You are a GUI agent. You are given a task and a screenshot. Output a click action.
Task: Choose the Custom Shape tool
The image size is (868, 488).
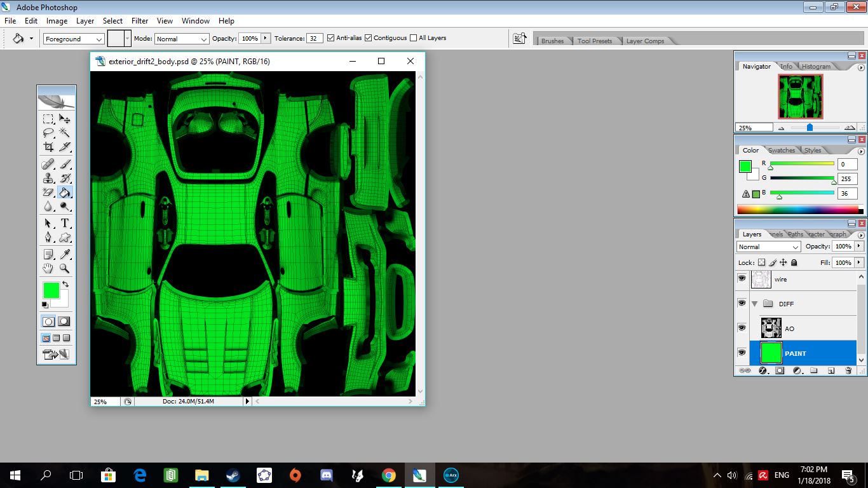pos(65,237)
